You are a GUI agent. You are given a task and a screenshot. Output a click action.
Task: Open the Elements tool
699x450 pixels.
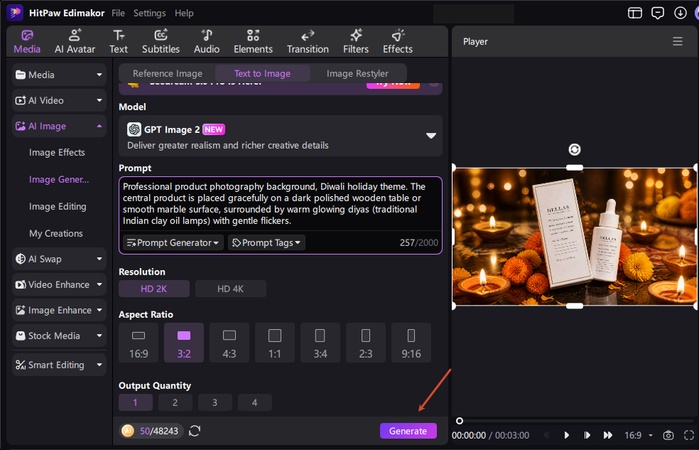tap(253, 41)
